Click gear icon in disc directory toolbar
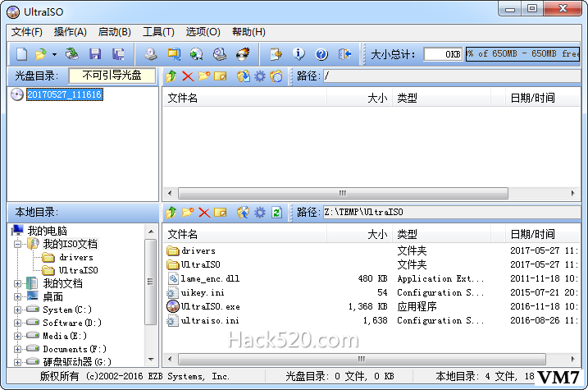This screenshot has height=390, width=588. point(260,76)
